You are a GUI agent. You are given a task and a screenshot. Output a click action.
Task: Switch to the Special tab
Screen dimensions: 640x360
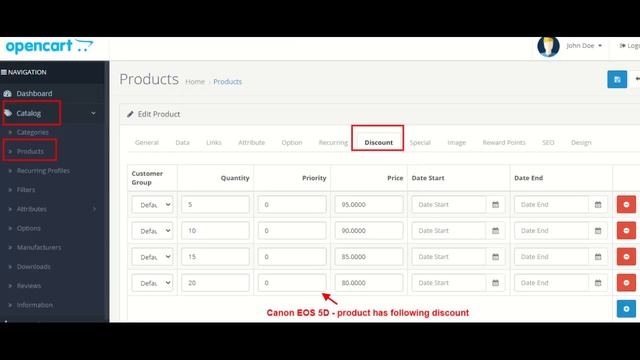[x=420, y=142]
